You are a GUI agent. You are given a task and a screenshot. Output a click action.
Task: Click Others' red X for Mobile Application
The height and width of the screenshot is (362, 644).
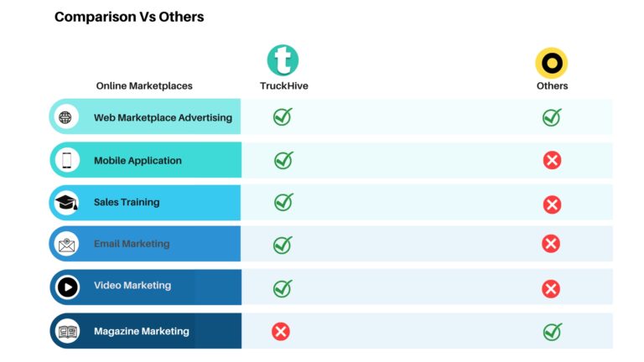pos(552,160)
